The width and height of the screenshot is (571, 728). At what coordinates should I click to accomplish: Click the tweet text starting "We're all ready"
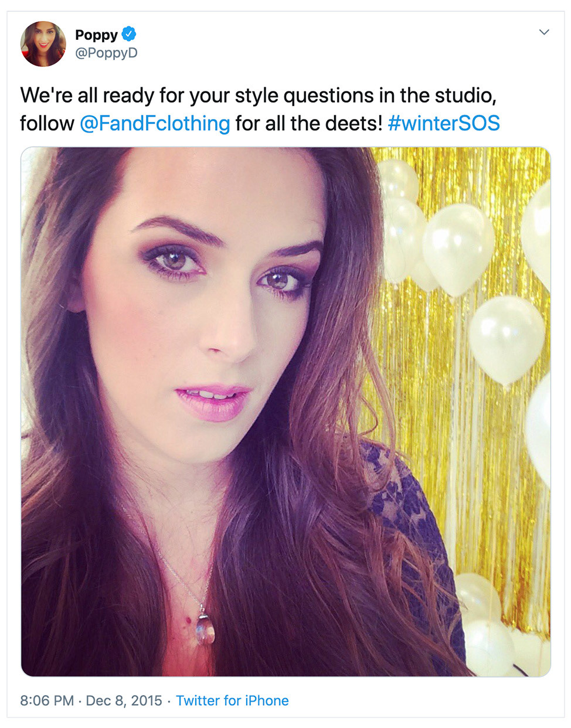[260, 110]
